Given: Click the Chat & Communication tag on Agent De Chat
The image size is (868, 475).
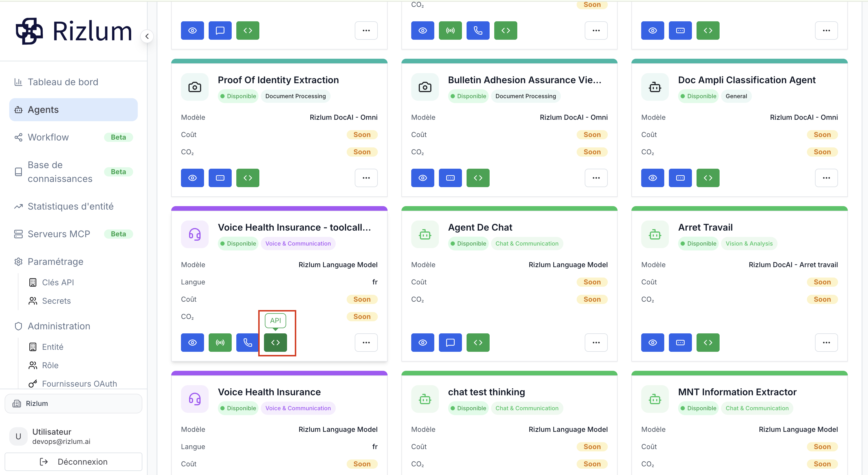Looking at the screenshot, I should pyautogui.click(x=527, y=243).
